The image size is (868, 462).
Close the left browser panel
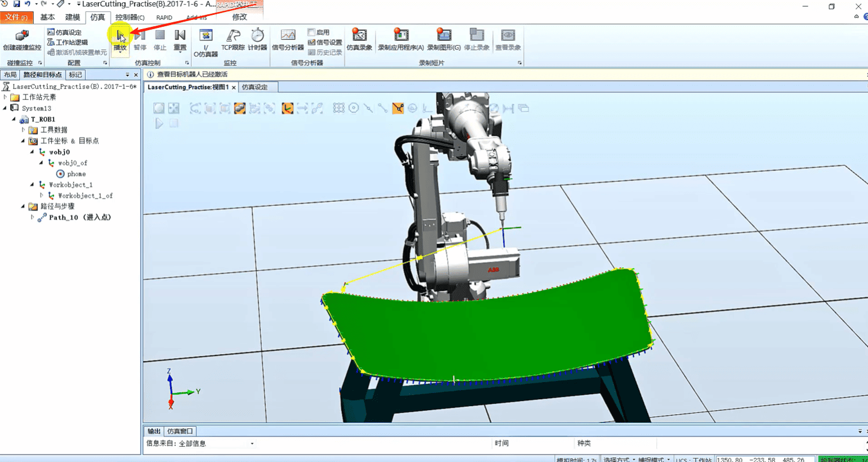[136, 75]
